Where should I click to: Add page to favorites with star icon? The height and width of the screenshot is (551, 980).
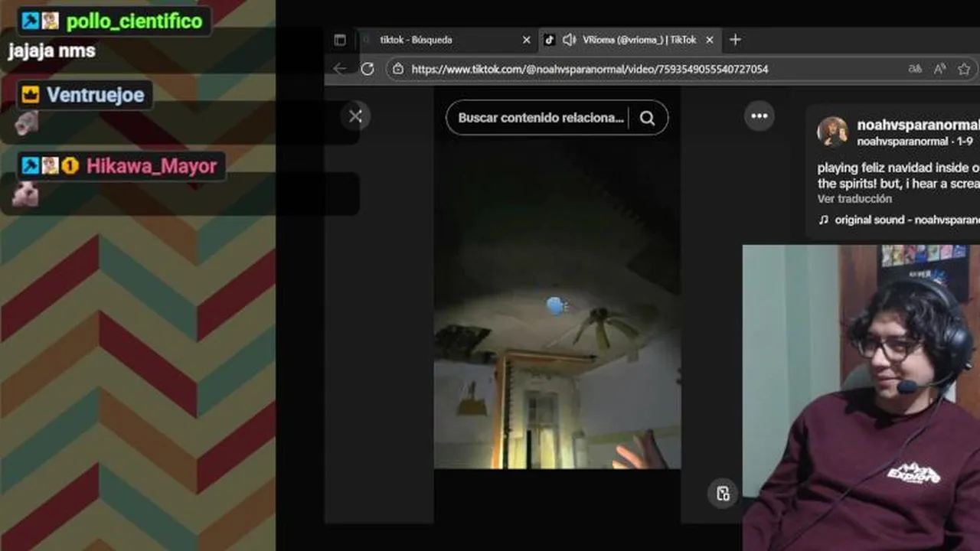[x=964, y=69]
